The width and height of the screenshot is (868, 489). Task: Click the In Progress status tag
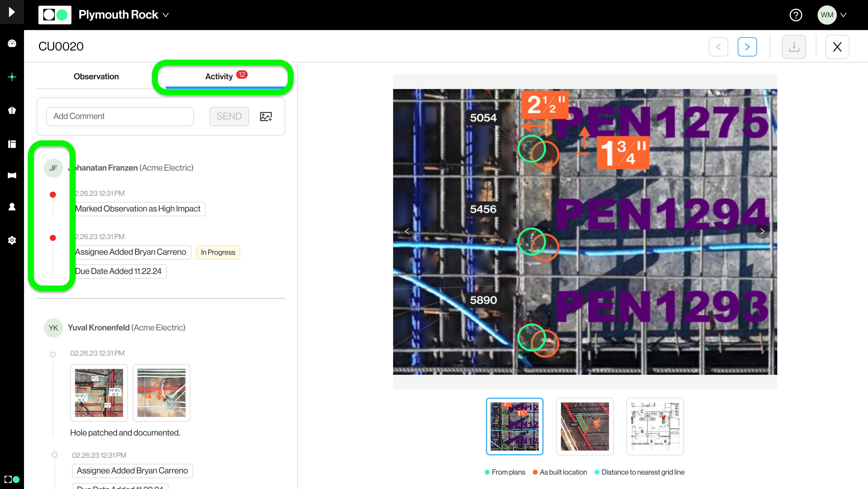click(x=218, y=252)
